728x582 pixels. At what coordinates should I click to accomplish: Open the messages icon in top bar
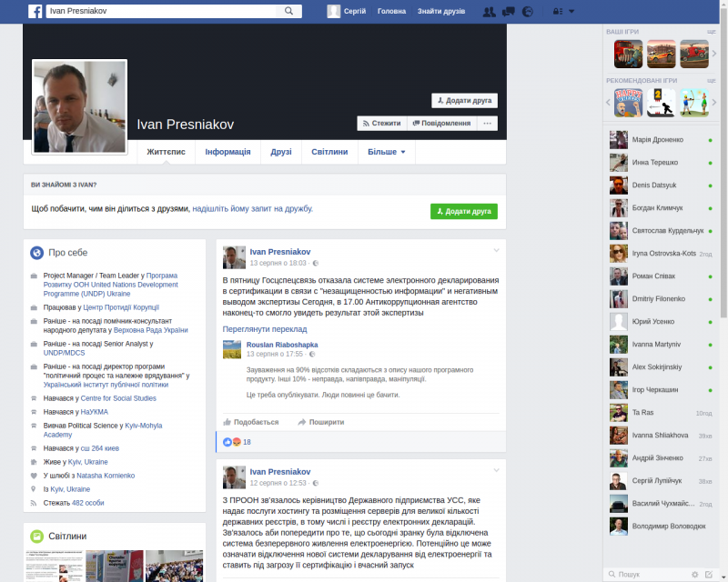click(x=509, y=11)
